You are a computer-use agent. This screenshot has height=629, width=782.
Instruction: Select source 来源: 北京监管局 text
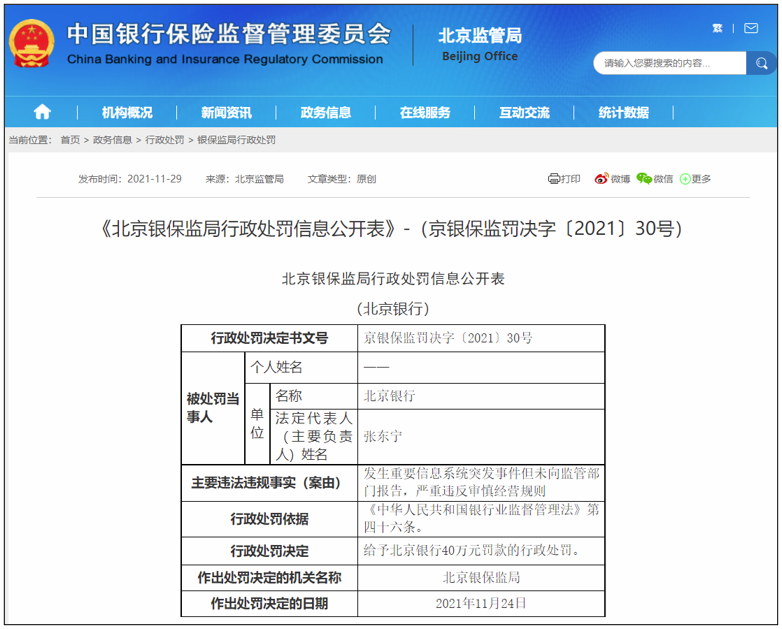coord(244,179)
